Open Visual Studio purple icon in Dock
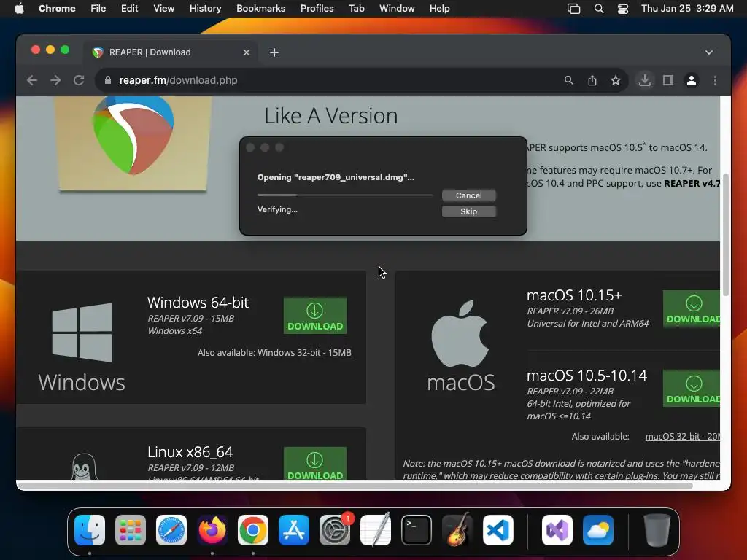 click(x=557, y=530)
